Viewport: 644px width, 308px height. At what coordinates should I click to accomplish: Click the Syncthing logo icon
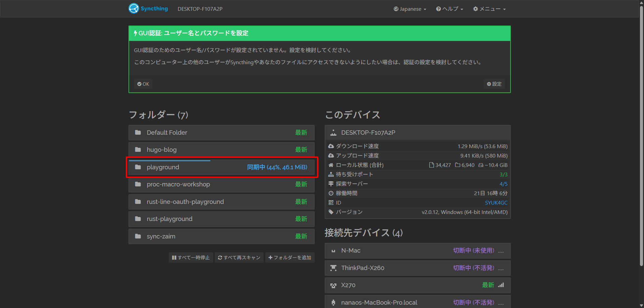click(x=134, y=8)
